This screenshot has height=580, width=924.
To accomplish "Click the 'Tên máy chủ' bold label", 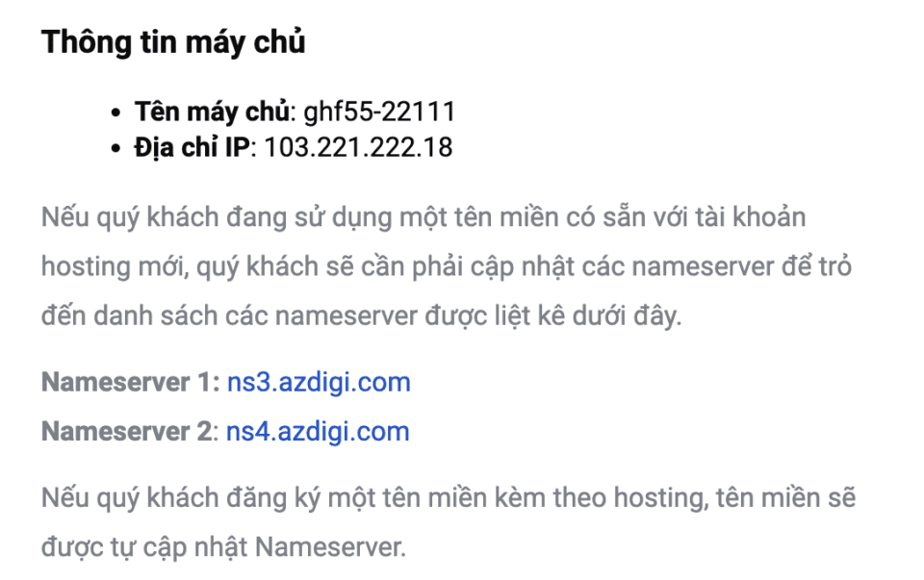I will 213,112.
